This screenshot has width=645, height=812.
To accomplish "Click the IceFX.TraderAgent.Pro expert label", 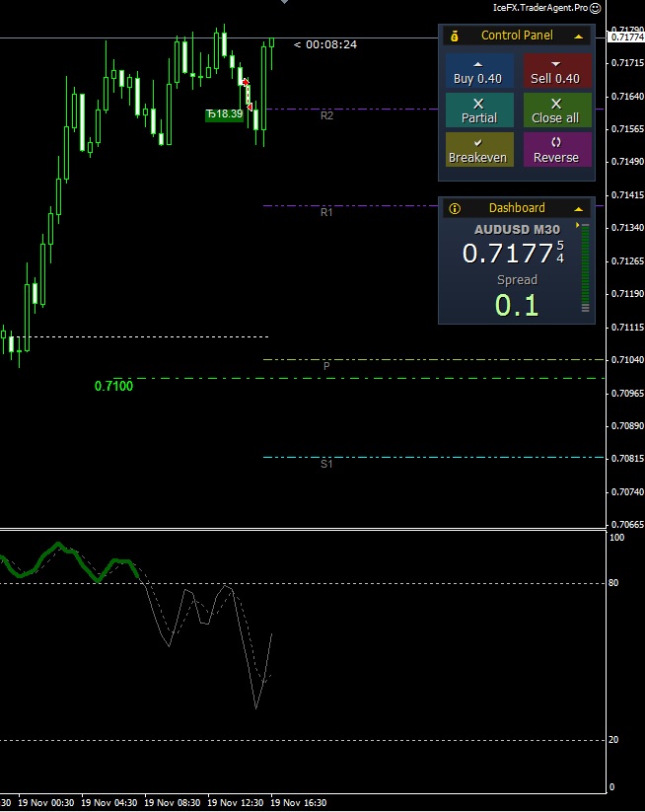I will tap(540, 8).
